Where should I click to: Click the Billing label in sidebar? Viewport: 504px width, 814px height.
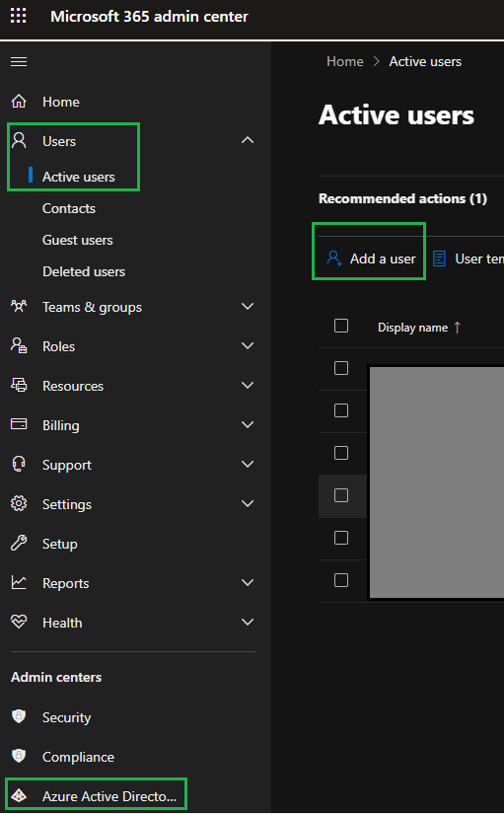61,425
